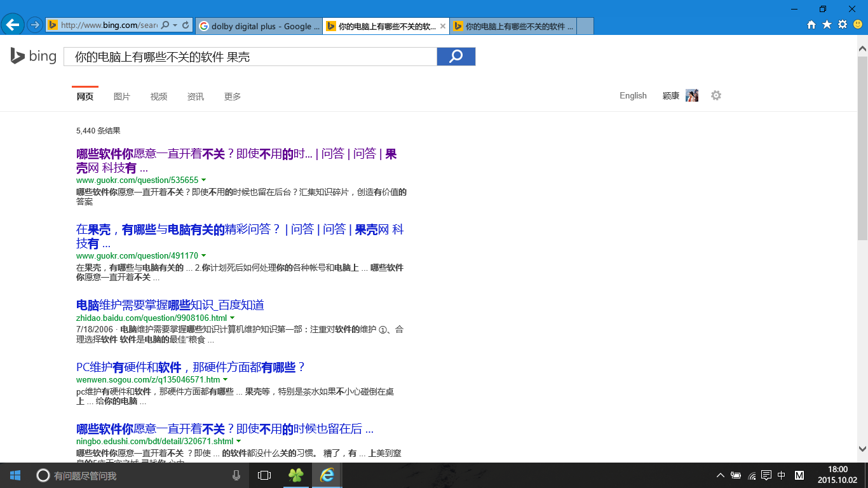Select the Internet Explorer taskbar icon
The height and width of the screenshot is (488, 868).
(x=327, y=475)
